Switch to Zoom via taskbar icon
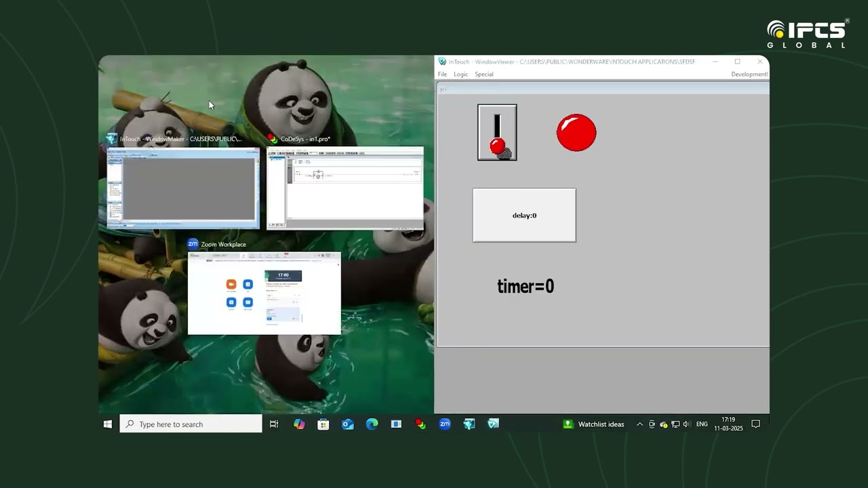Screen dimensions: 868x488 pyautogui.click(x=445, y=424)
